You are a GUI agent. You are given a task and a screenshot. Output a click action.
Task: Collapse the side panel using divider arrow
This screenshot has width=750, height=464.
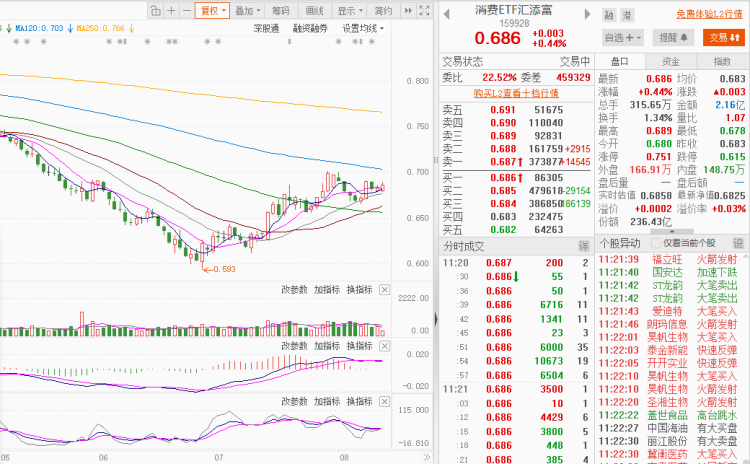point(436,319)
